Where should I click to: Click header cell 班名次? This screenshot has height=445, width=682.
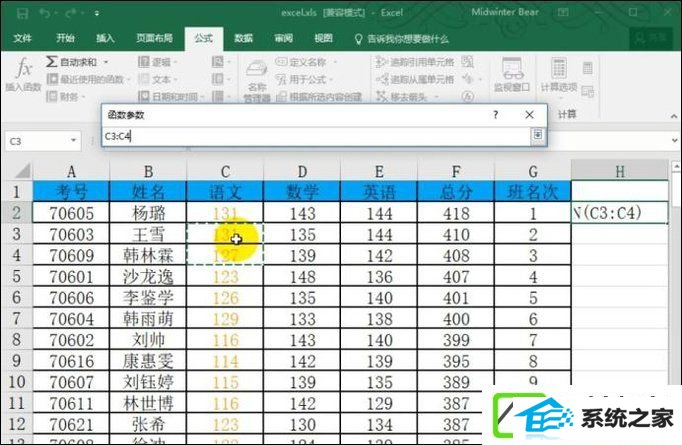pos(533,192)
